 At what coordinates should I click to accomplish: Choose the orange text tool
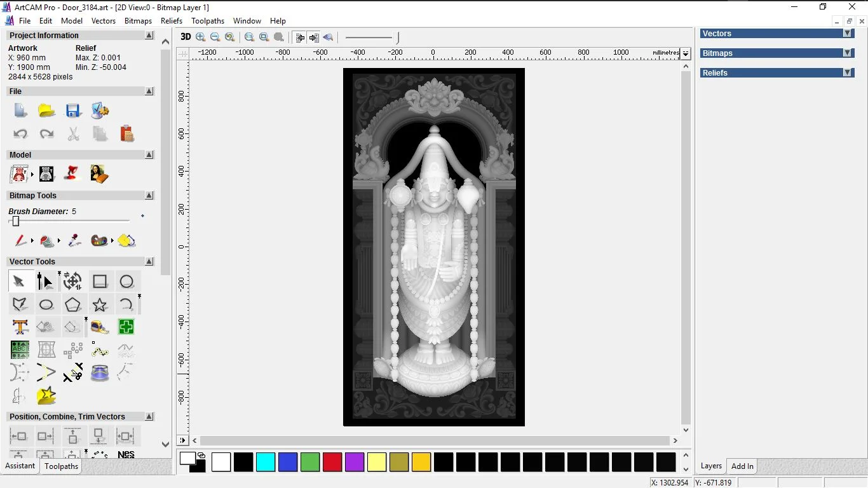(x=20, y=327)
